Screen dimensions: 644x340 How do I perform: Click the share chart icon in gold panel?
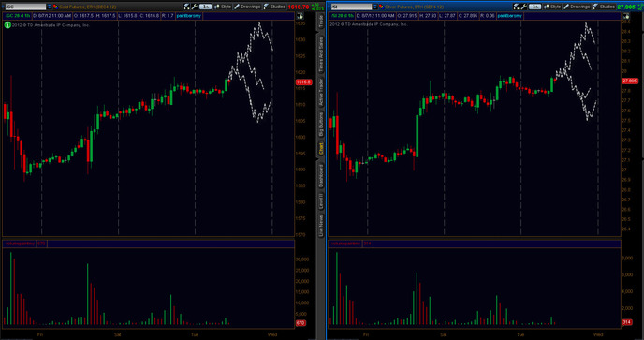point(186,7)
